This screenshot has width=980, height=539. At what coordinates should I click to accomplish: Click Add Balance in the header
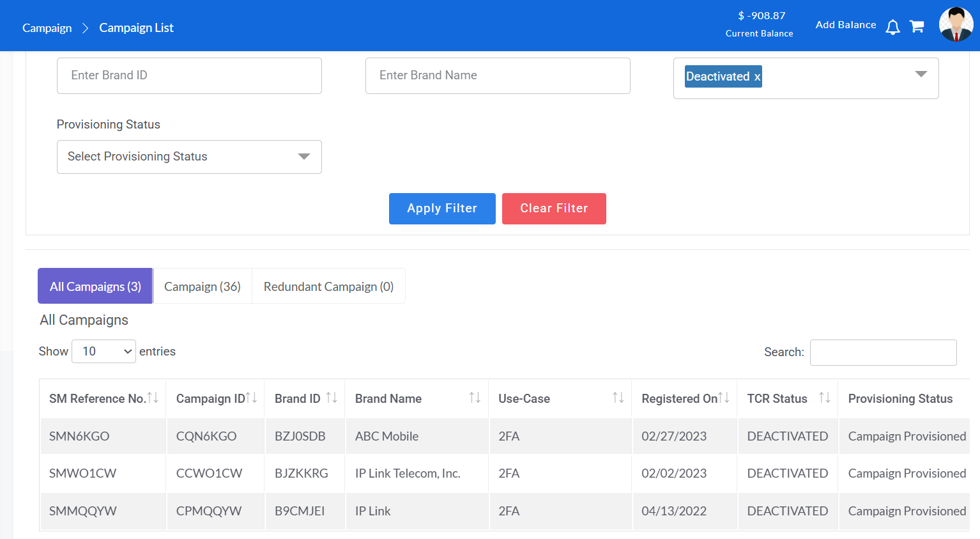(x=845, y=25)
